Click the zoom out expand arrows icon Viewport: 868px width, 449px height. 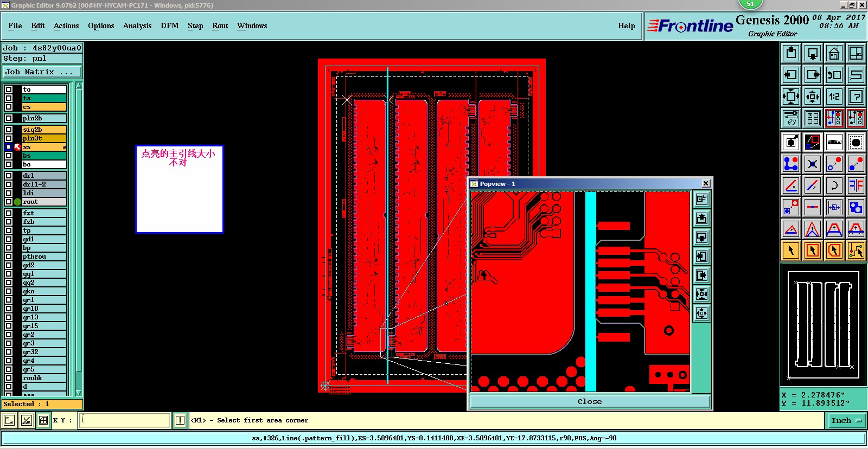click(x=791, y=97)
